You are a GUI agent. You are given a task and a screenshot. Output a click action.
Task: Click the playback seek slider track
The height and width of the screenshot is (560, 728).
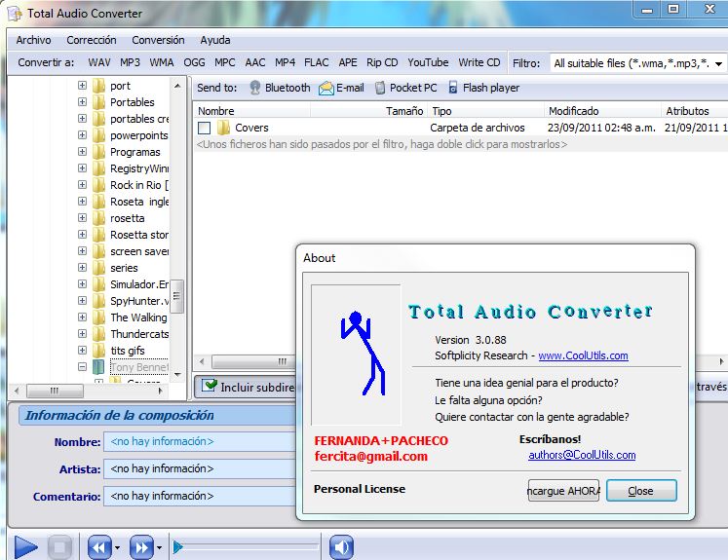[246, 547]
